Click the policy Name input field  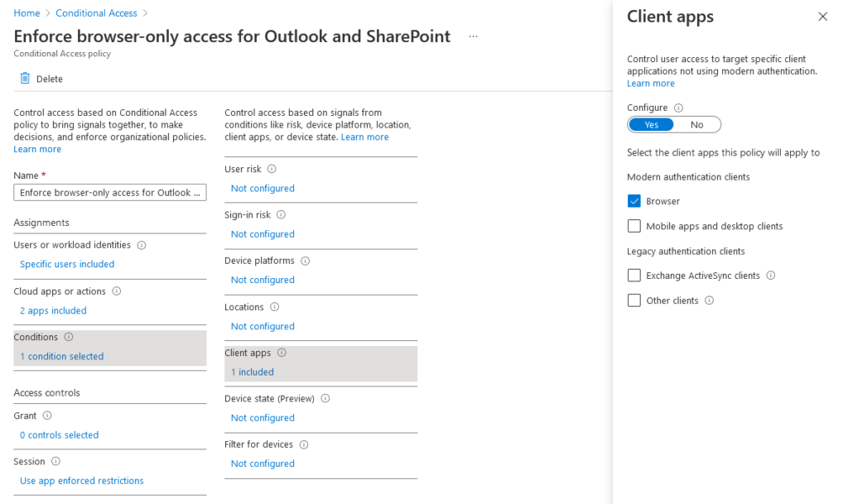(x=110, y=192)
